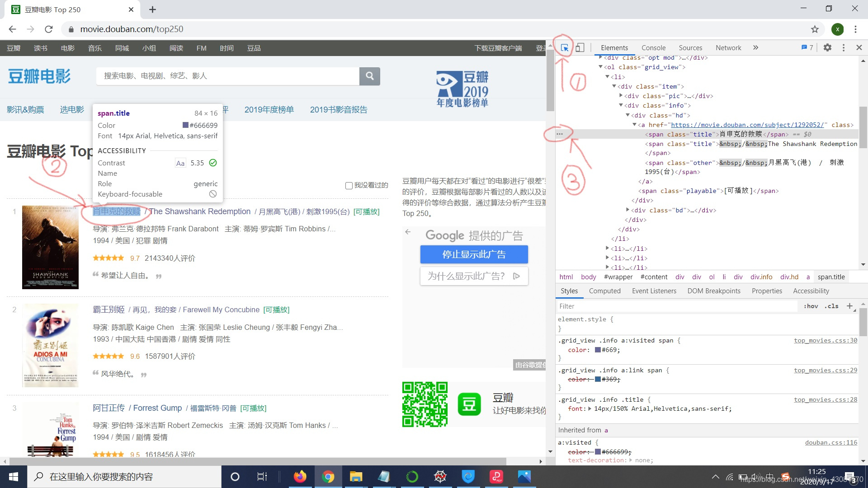
Task: Collapse the div class hd node
Action: click(x=628, y=115)
